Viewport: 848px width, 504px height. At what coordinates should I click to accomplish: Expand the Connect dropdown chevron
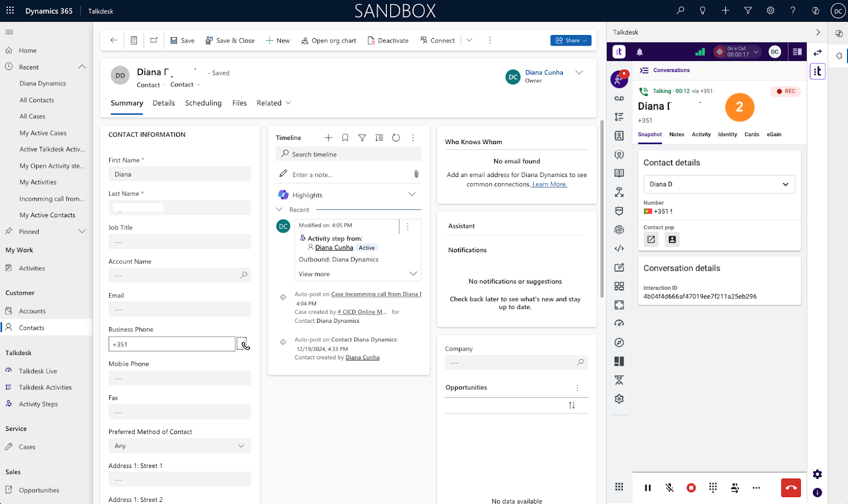point(469,40)
